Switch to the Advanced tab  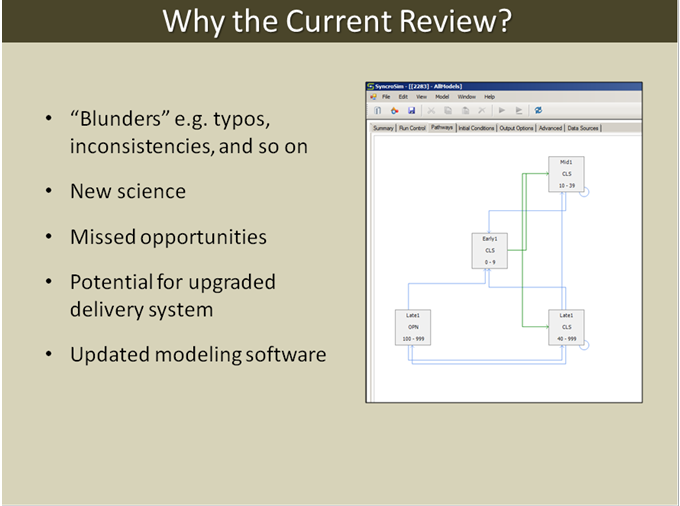550,128
